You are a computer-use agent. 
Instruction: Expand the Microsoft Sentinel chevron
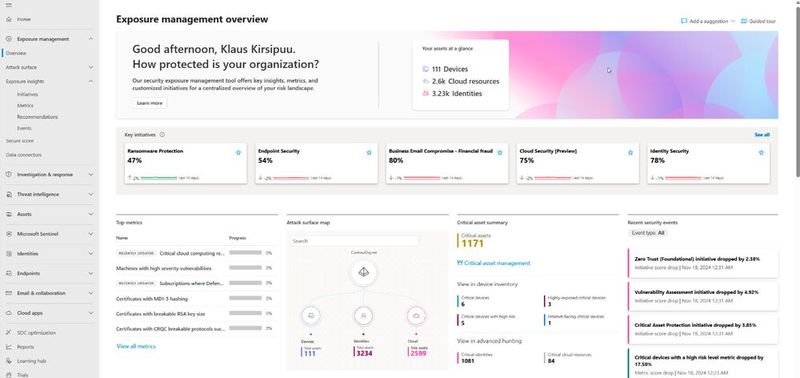point(91,234)
